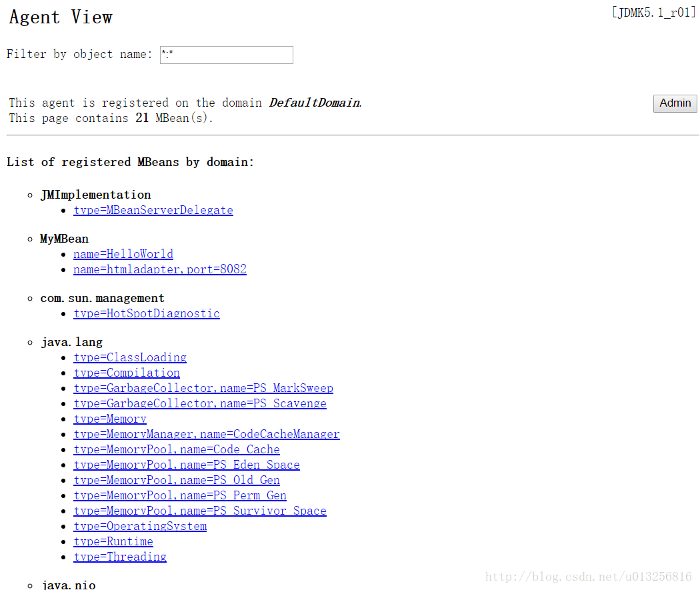700x590 pixels.
Task: Click the java.lang domain label
Action: click(72, 342)
